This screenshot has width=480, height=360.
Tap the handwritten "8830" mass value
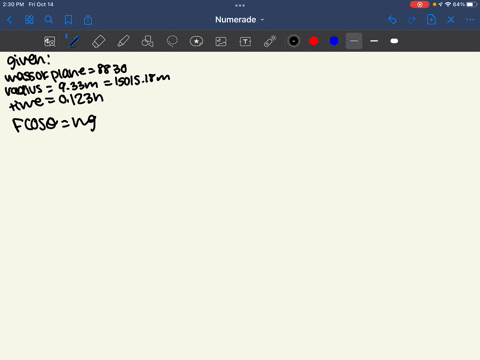(x=112, y=69)
